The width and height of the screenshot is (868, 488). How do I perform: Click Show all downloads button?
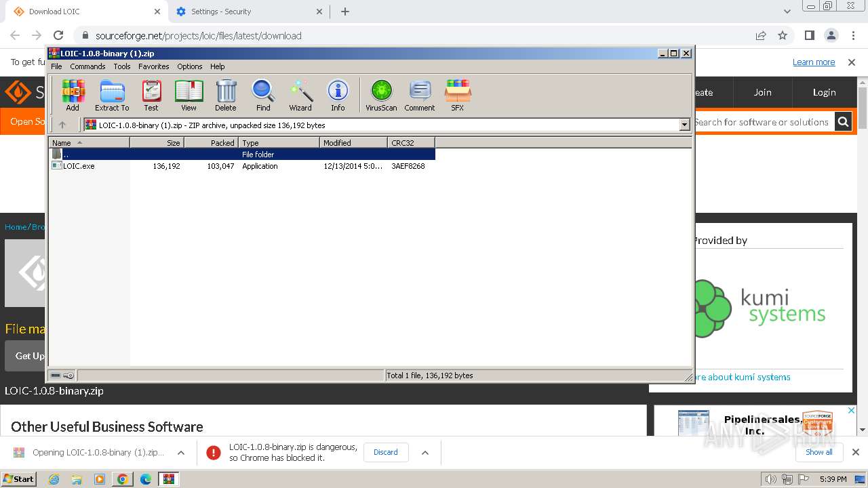tap(819, 452)
